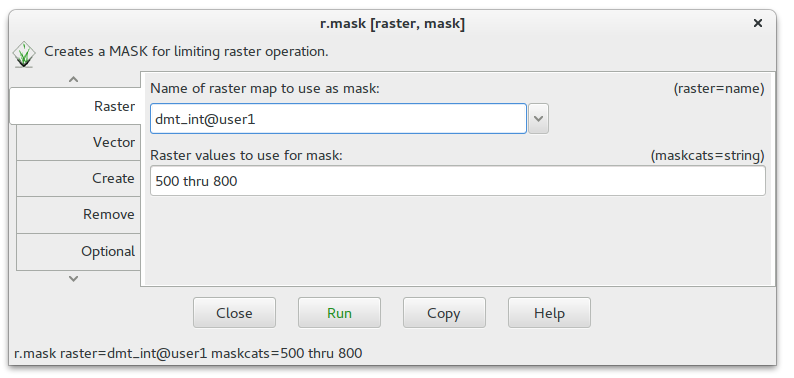Close the r.mask dialog window

[x=758, y=23]
